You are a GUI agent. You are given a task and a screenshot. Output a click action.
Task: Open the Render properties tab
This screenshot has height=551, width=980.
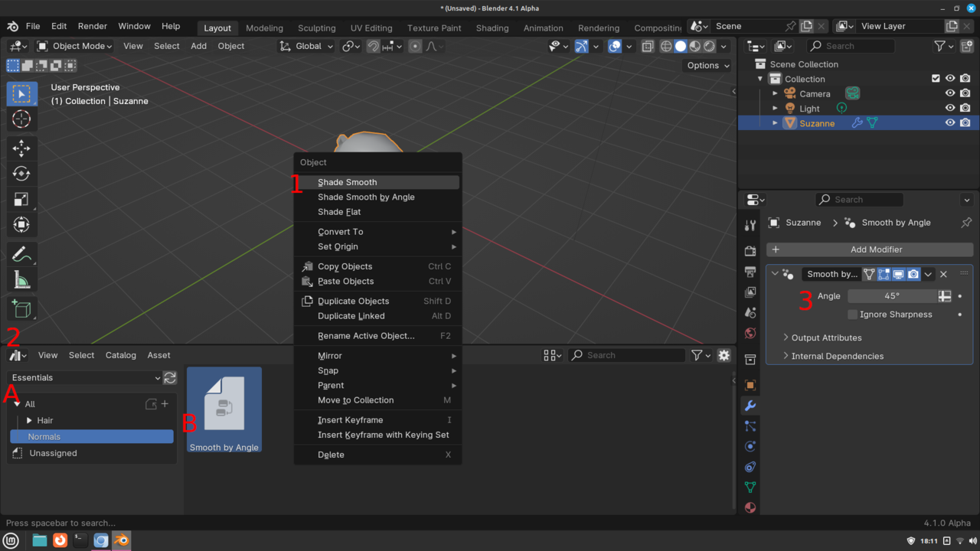tap(750, 251)
